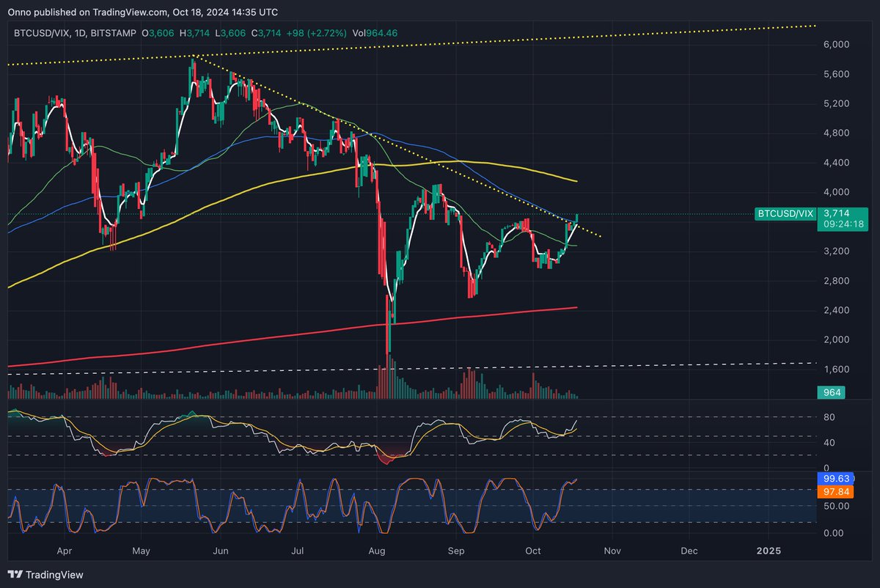Click the 3,200 price axis label
Screen dimensions: 880x588
(837, 251)
